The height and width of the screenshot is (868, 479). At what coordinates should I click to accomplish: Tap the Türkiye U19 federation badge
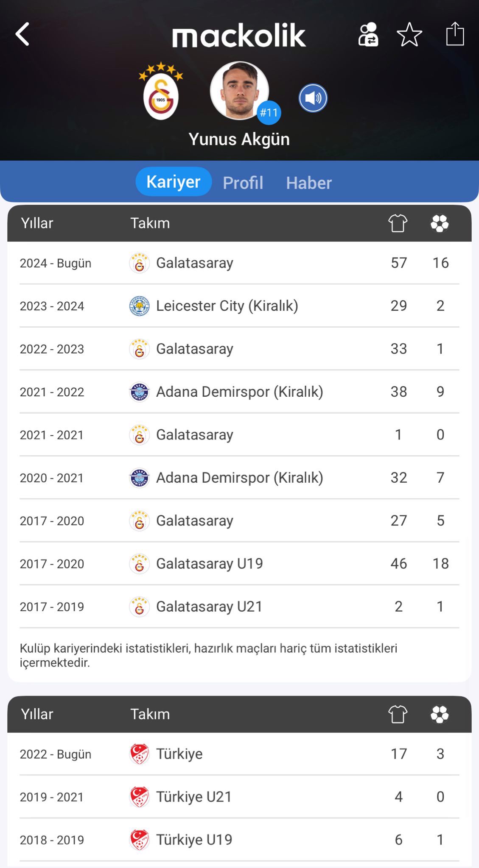pyautogui.click(x=139, y=840)
